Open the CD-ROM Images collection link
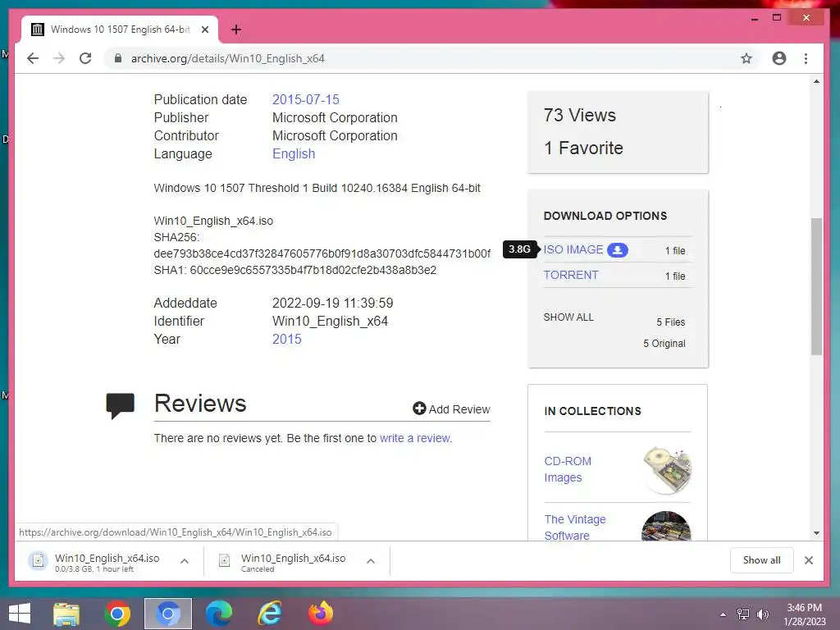This screenshot has height=630, width=840. [x=568, y=469]
